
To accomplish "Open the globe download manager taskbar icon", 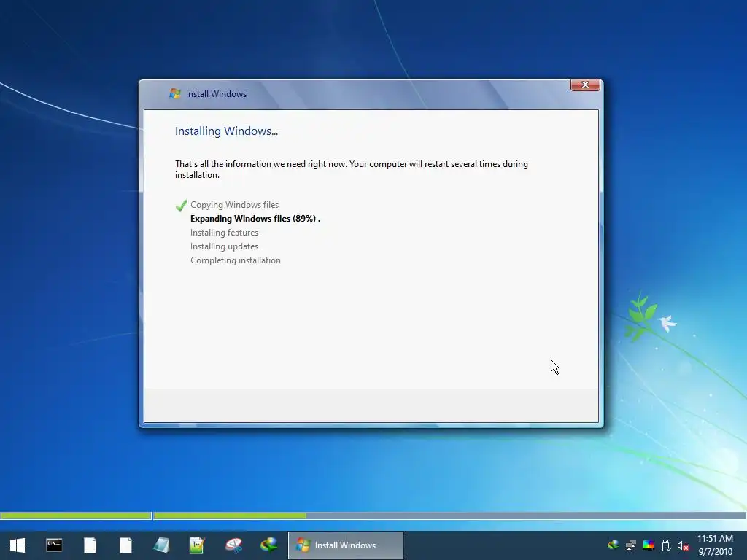I will (269, 545).
